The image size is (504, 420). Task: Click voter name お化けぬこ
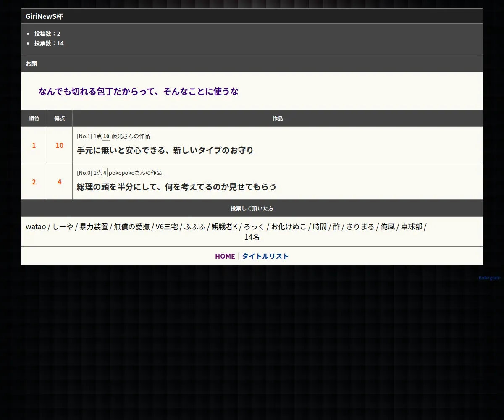[x=289, y=227]
